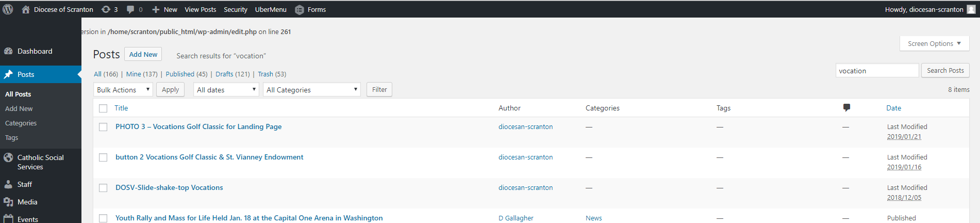Show Drafts (121) posts filter
The width and height of the screenshot is (980, 223).
pyautogui.click(x=232, y=74)
